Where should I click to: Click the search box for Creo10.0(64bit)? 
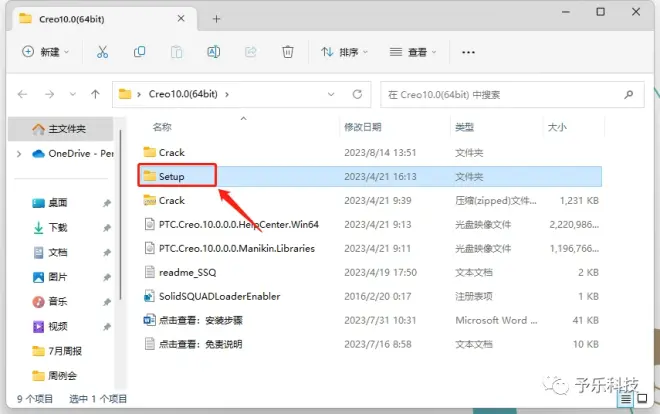point(512,95)
